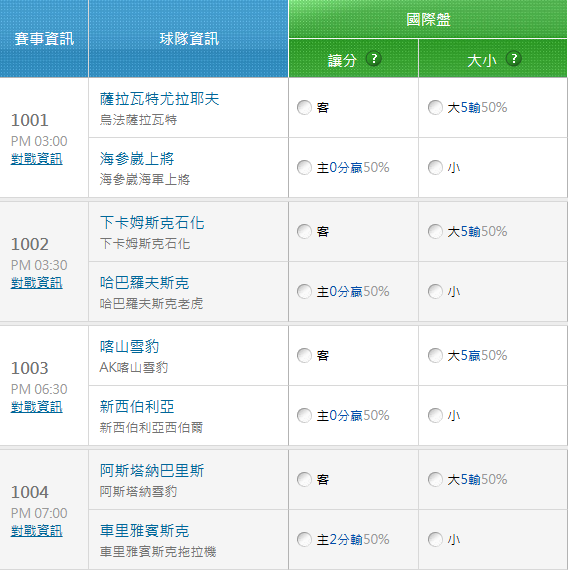
Task: Select 客 radio for game 1003
Action: coord(304,355)
